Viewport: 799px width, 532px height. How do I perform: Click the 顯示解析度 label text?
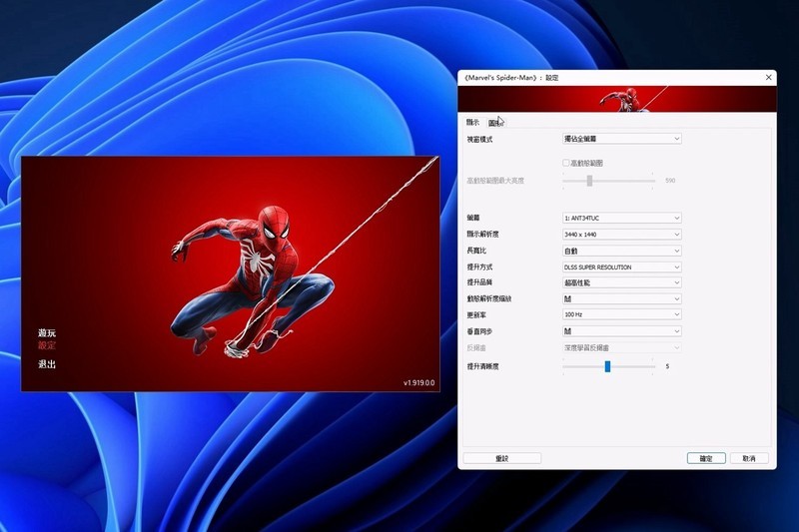click(483, 235)
